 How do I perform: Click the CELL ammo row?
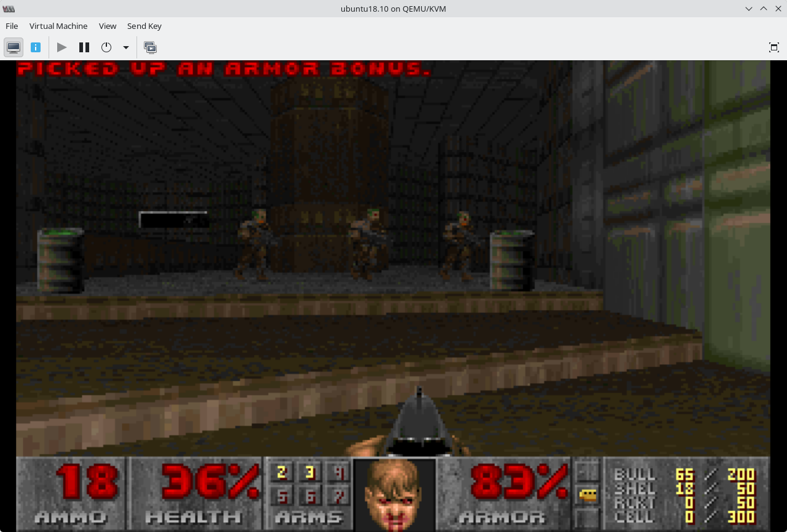tap(685, 517)
